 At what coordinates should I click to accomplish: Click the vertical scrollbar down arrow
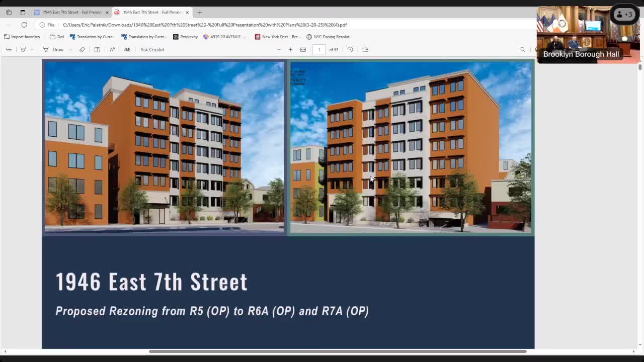(640, 345)
